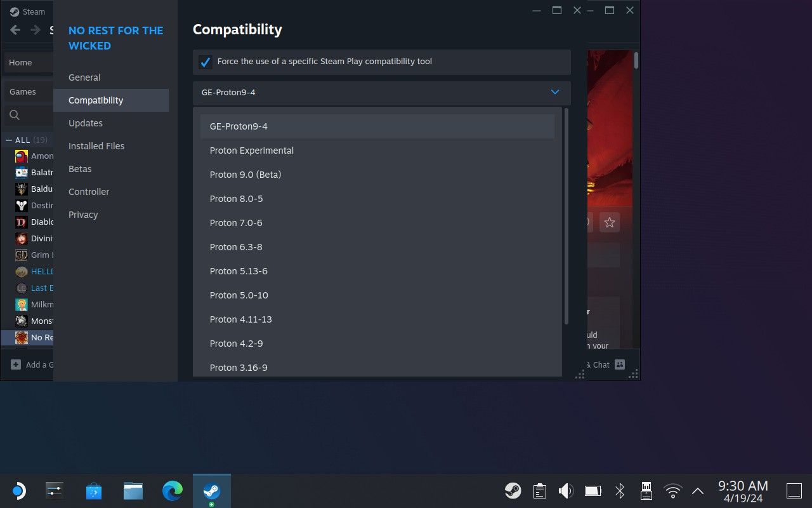Open the volume control tray icon
This screenshot has height=508, width=812.
click(x=566, y=491)
